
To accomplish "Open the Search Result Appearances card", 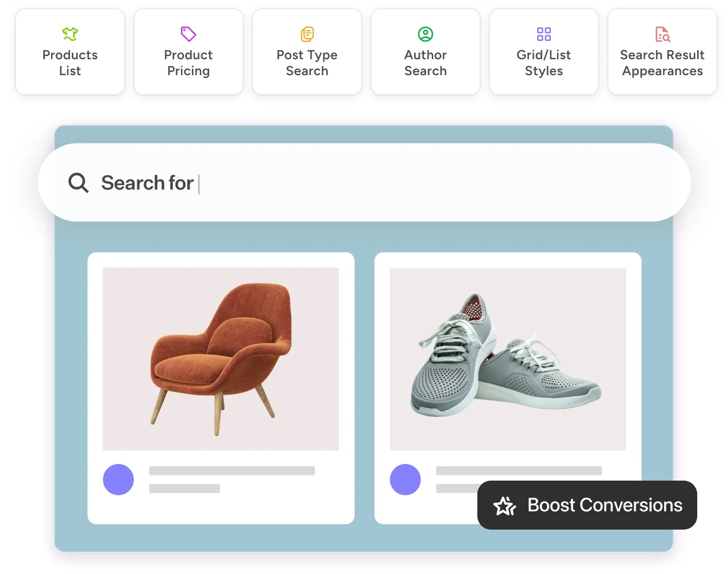I will (662, 51).
